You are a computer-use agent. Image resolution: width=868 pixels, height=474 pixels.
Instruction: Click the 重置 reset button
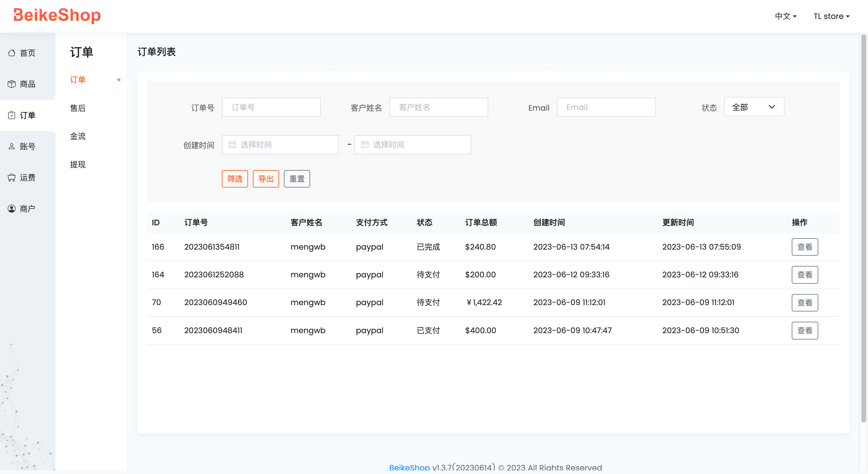click(297, 179)
